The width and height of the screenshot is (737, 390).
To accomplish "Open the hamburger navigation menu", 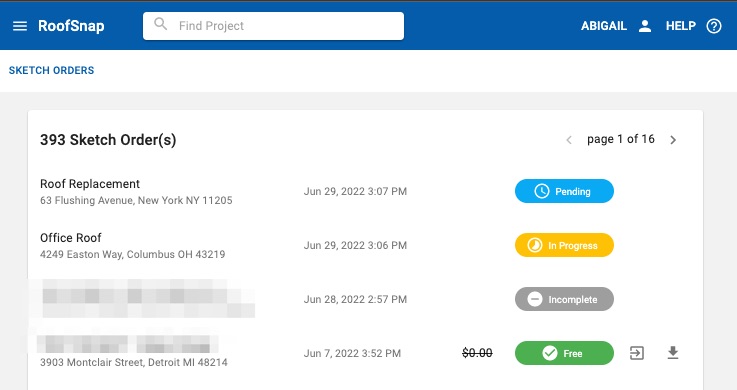I will pos(20,26).
